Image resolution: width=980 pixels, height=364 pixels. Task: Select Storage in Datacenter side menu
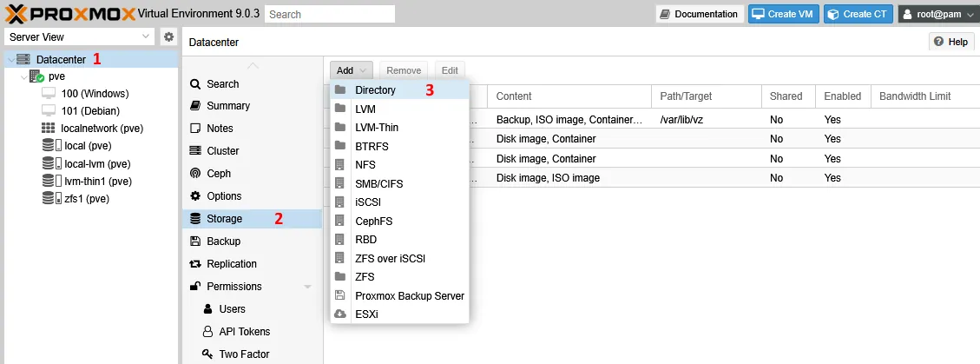click(x=253, y=219)
